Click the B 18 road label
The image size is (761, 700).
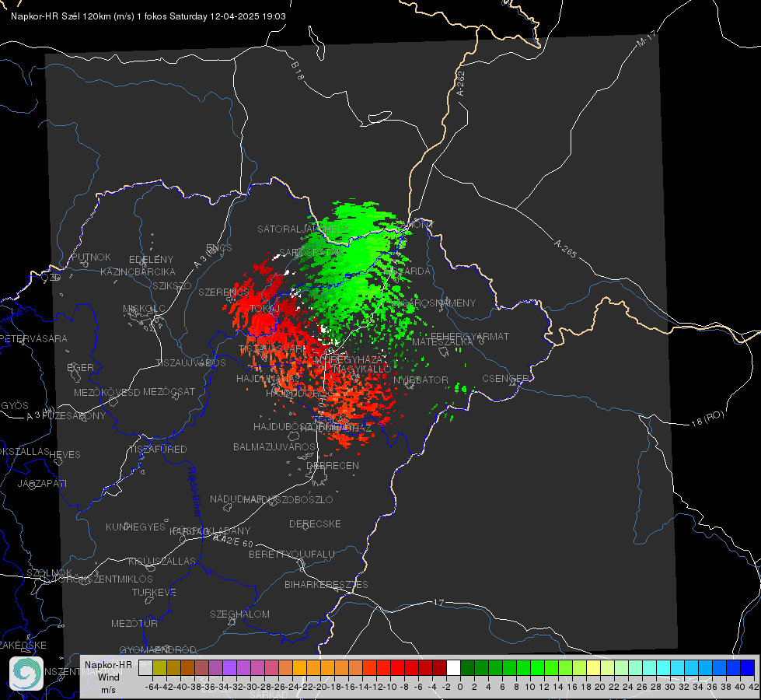pos(297,71)
